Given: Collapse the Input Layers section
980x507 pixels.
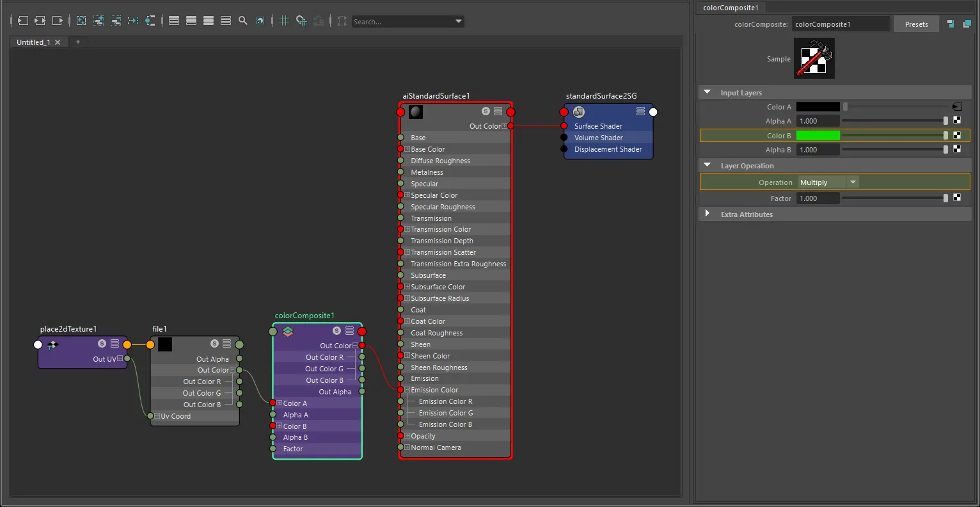Looking at the screenshot, I should click(707, 92).
